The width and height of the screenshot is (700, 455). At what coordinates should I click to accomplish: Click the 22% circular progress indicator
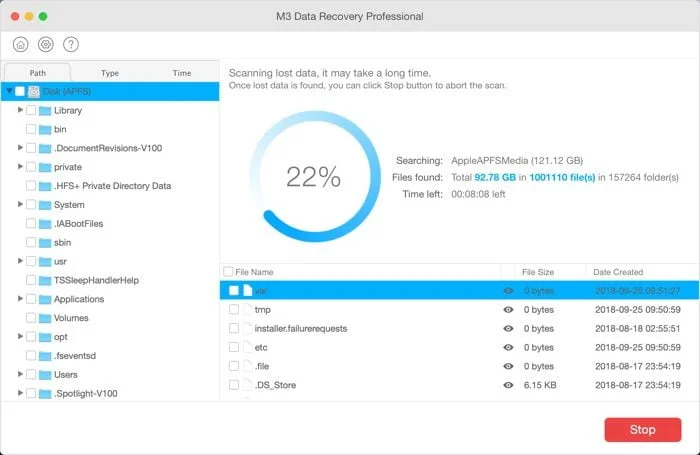tap(314, 176)
